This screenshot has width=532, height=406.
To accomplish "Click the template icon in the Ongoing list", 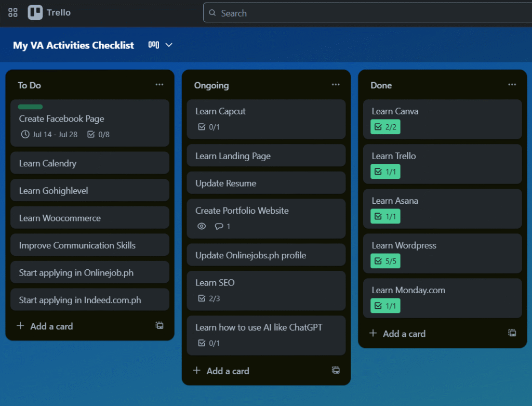I will click(336, 370).
